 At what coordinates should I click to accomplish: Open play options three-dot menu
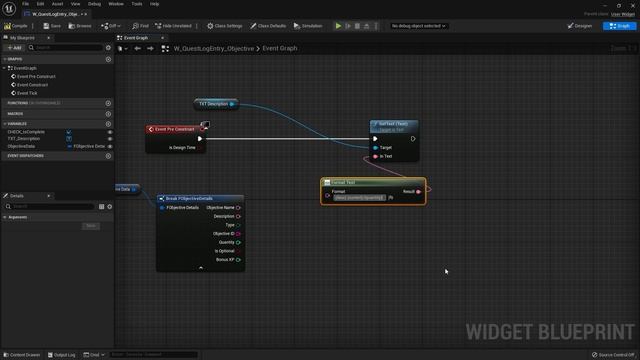pos(376,26)
